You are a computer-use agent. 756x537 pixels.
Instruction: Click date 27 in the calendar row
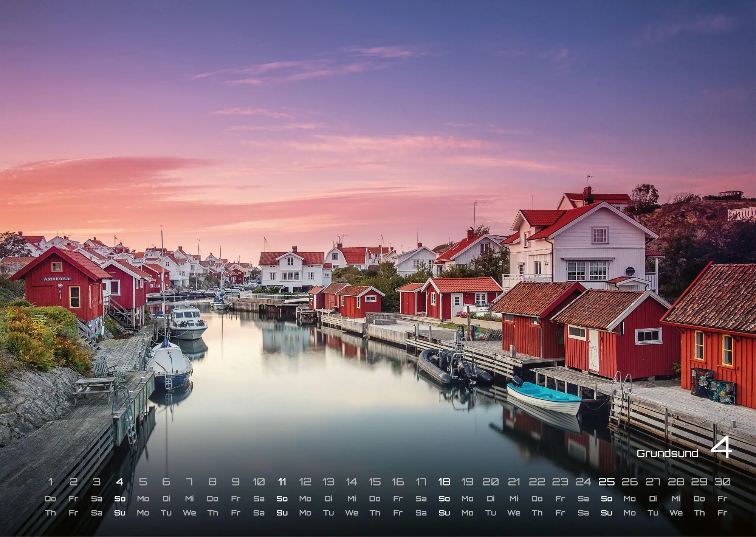tap(653, 482)
